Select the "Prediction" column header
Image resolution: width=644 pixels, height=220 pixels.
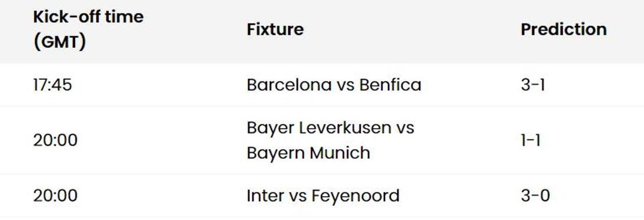[x=563, y=29]
